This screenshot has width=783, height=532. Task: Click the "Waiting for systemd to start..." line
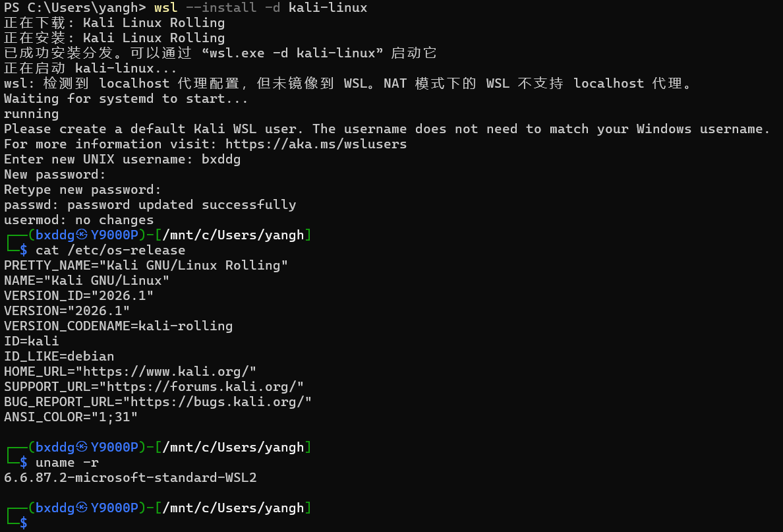(x=126, y=98)
